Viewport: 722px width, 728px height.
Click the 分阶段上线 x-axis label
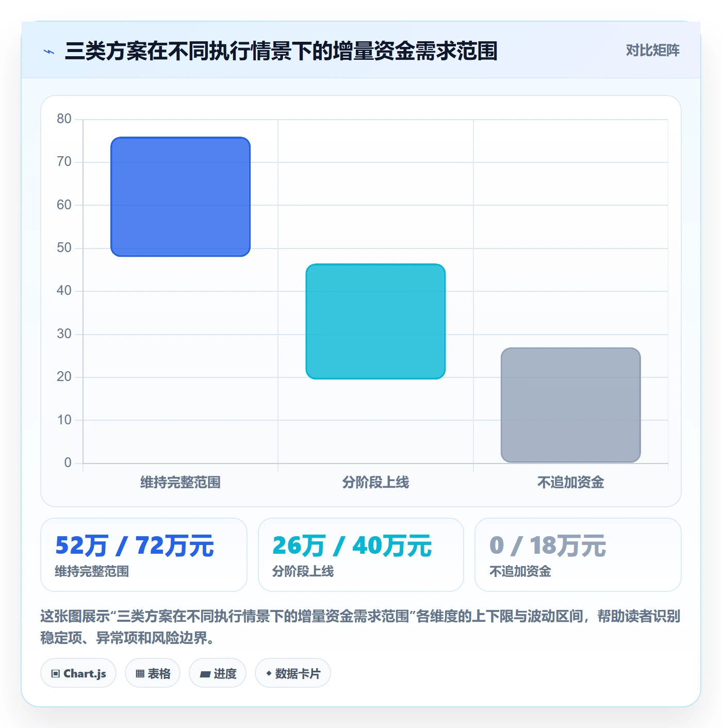[x=375, y=483]
